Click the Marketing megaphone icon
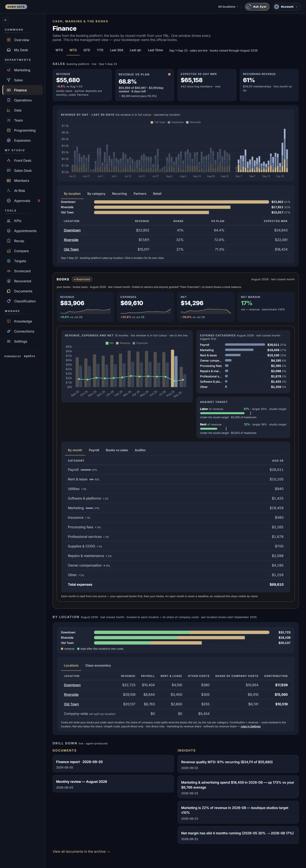The image size is (306, 868). coord(9,70)
